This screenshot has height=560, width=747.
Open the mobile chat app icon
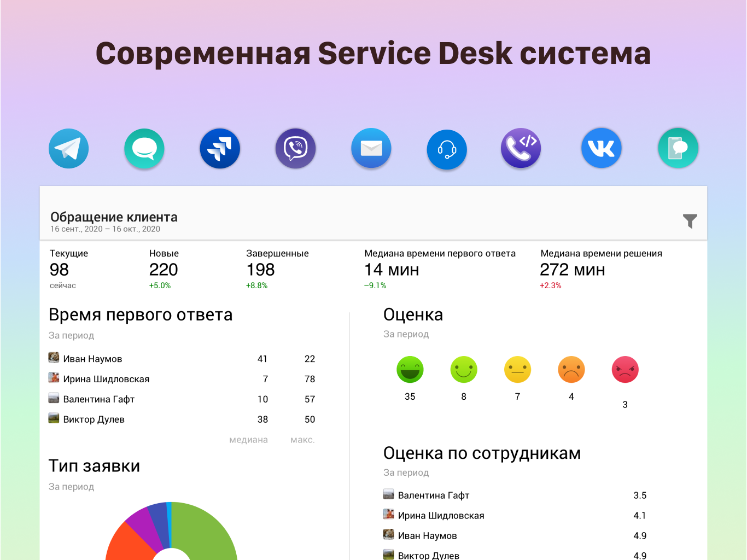click(678, 148)
